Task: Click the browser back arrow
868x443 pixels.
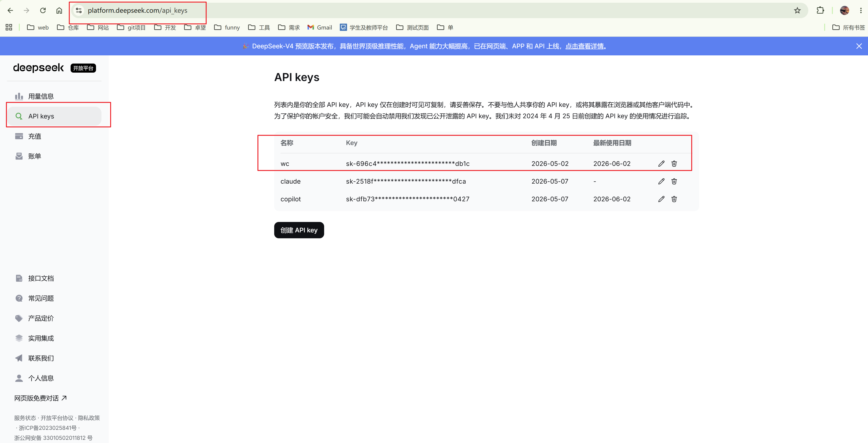Action: point(10,10)
